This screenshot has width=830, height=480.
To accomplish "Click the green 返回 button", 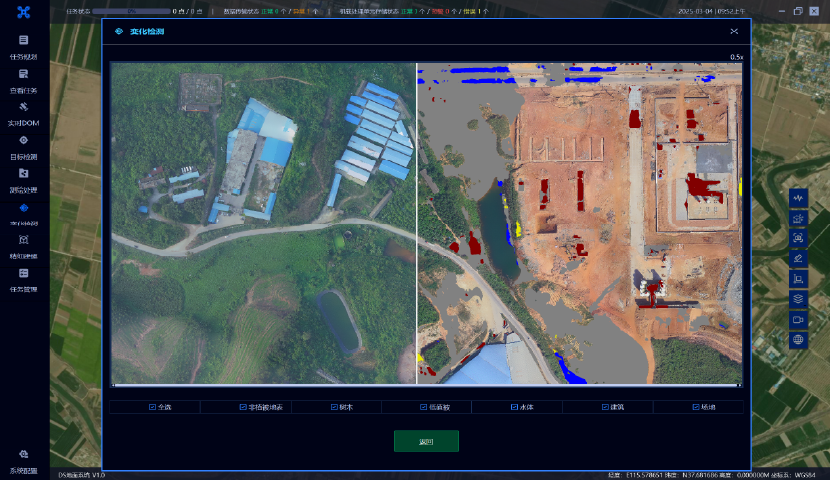I will pos(426,441).
